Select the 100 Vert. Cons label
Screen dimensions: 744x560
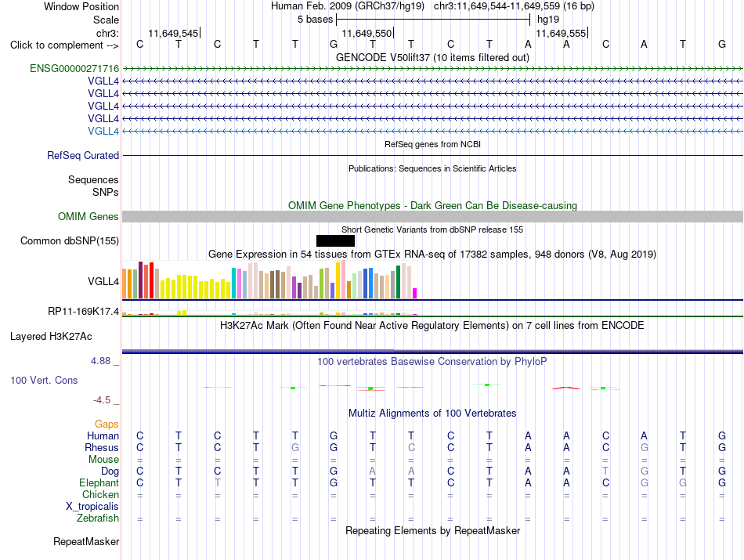(x=44, y=380)
